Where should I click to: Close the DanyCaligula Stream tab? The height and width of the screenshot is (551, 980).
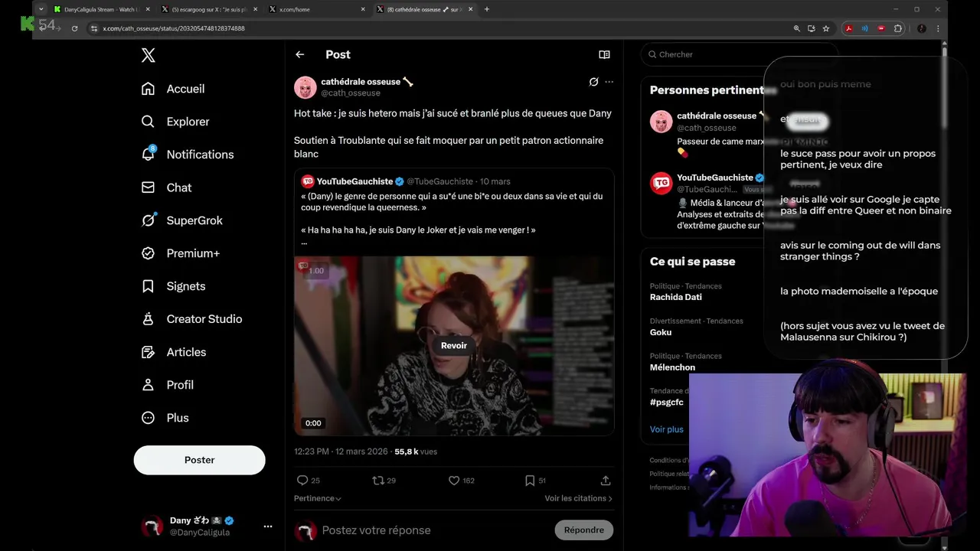point(147,9)
